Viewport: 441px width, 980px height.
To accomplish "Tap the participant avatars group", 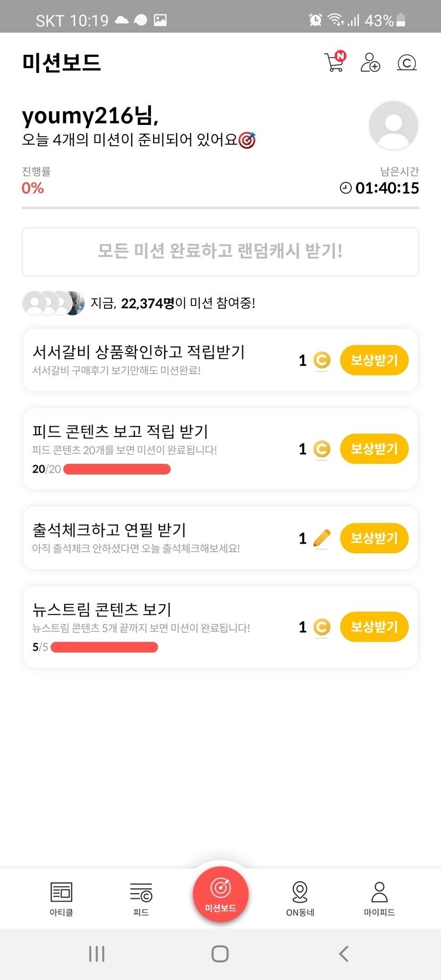I will (53, 303).
